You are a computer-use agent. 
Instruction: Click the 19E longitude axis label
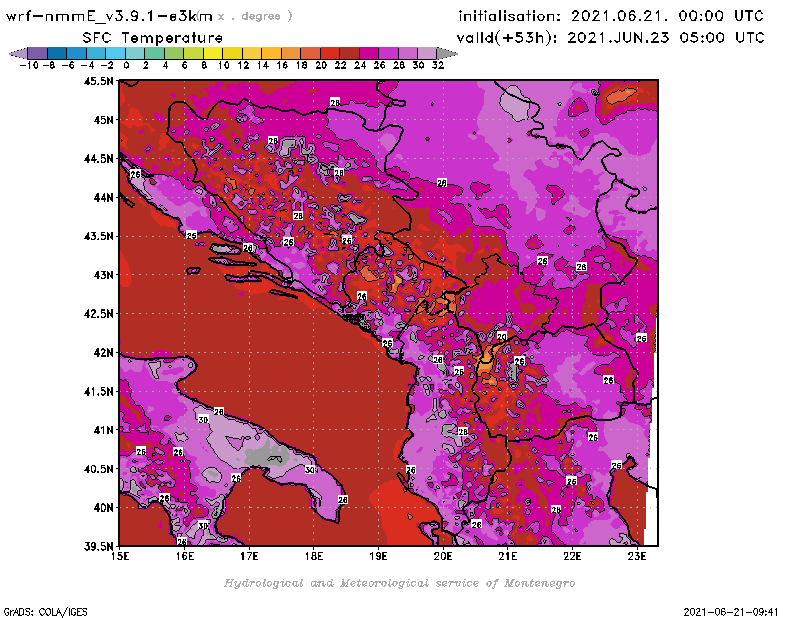pos(378,556)
